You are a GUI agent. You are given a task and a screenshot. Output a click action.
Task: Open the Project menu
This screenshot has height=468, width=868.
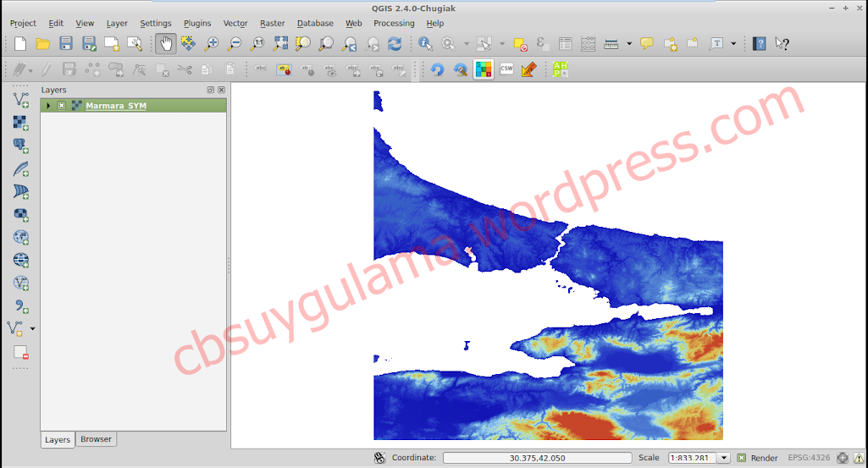click(x=23, y=23)
